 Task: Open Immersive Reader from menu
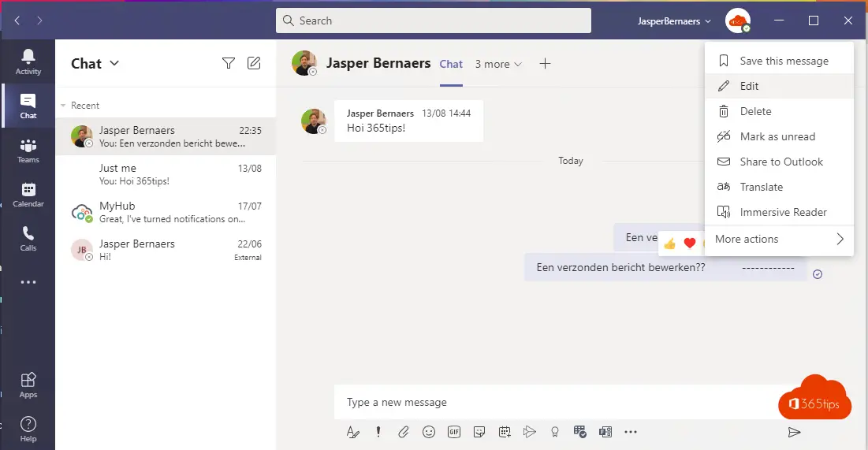pos(780,212)
